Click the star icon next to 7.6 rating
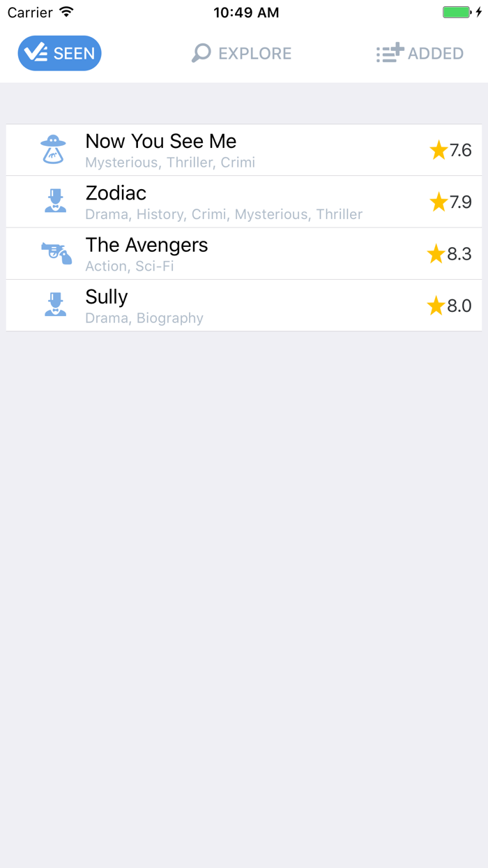 coord(439,149)
